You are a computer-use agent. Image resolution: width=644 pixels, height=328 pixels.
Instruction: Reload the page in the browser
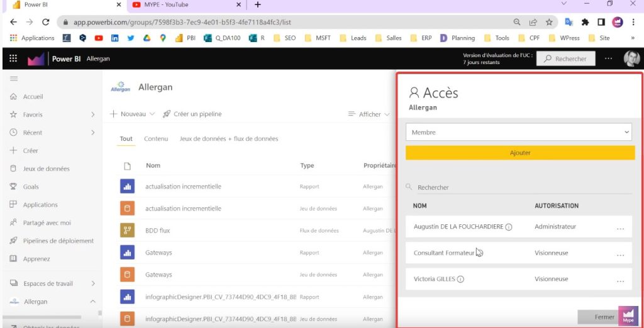(x=45, y=22)
